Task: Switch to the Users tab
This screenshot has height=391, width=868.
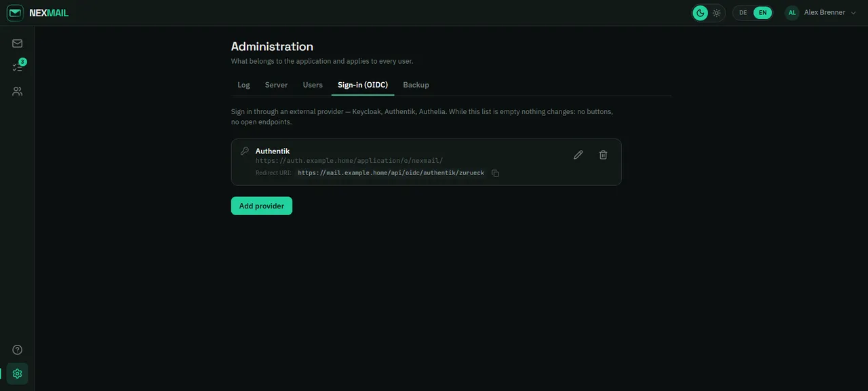Action: coord(313,85)
